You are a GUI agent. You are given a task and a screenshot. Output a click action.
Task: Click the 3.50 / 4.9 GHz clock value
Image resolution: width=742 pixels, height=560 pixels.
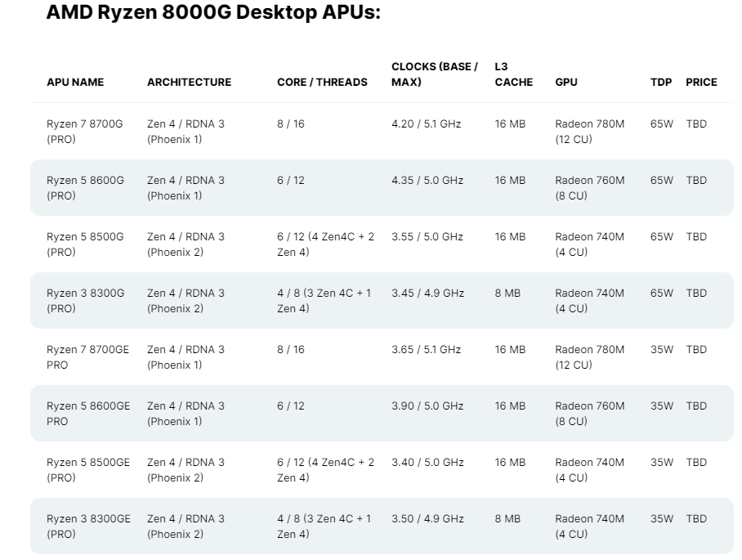tap(427, 518)
